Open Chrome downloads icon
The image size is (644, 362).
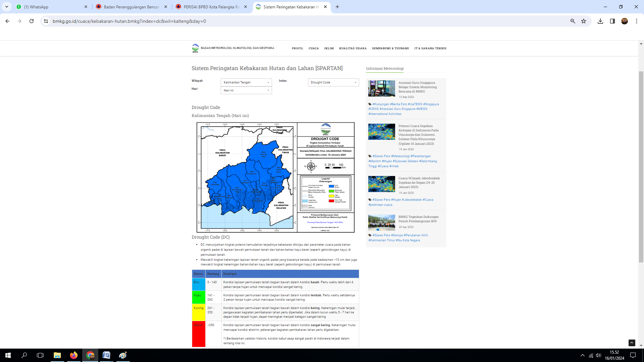[600, 21]
